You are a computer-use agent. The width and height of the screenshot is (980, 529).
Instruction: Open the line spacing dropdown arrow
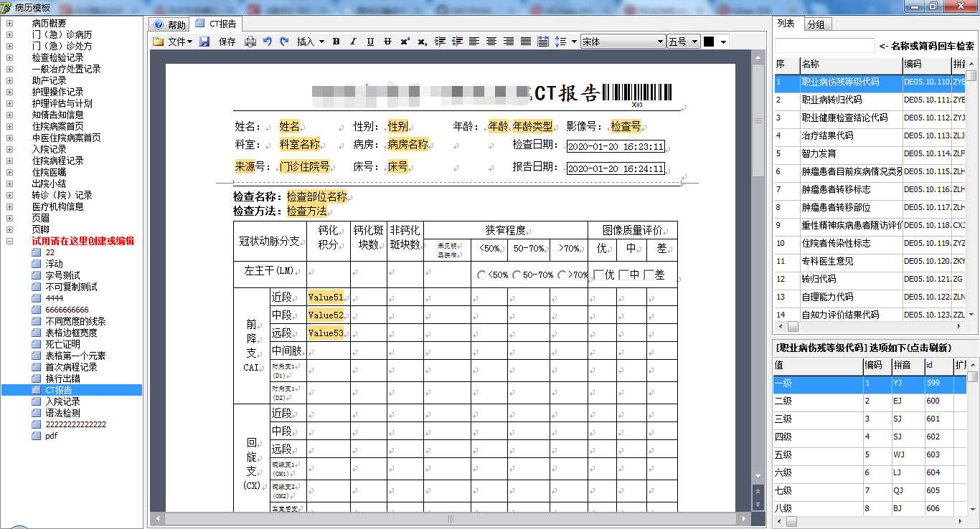coord(574,42)
